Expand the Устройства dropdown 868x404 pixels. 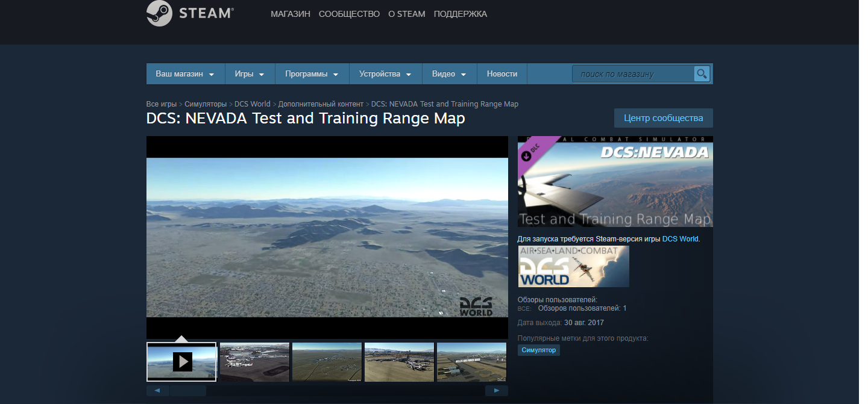coord(386,74)
